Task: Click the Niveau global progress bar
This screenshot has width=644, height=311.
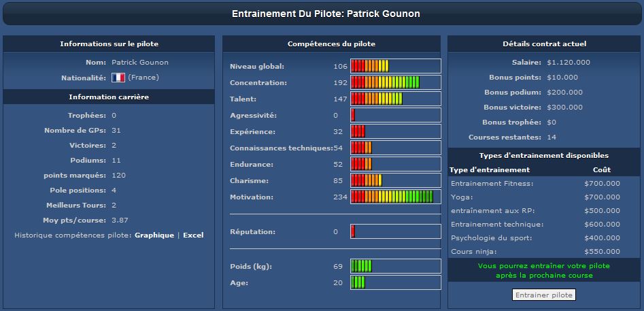Action: click(396, 66)
